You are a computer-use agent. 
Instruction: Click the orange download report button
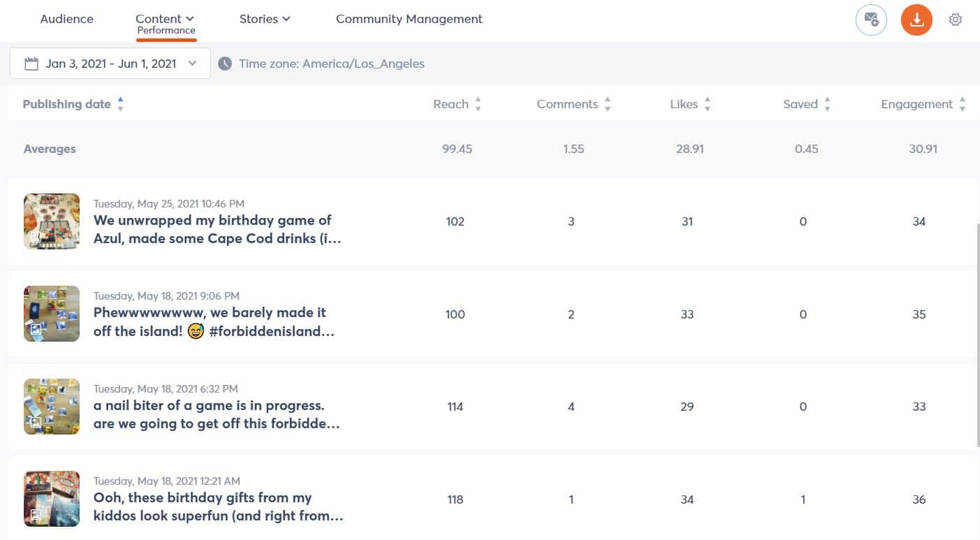pyautogui.click(x=916, y=20)
